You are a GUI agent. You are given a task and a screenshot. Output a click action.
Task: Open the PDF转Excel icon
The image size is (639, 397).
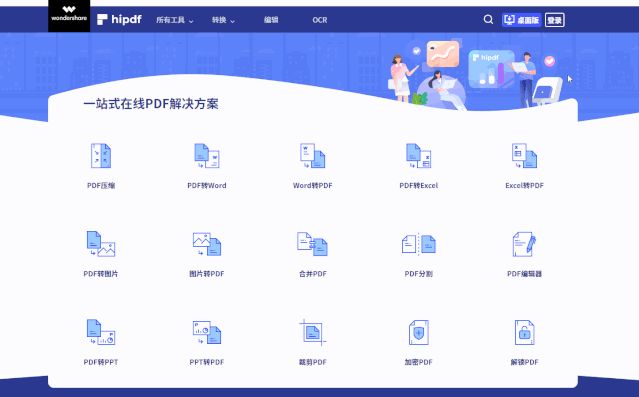click(419, 156)
